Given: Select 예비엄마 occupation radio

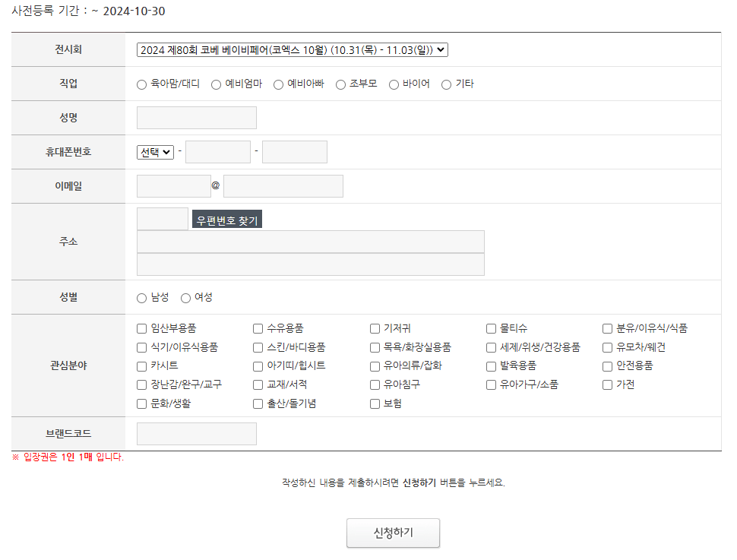Looking at the screenshot, I should click(216, 84).
